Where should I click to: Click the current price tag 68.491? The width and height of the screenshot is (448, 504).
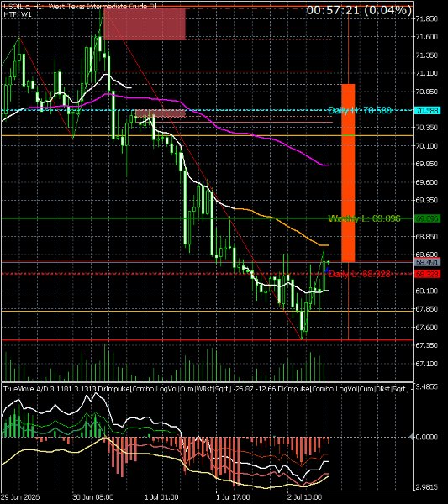click(427, 263)
